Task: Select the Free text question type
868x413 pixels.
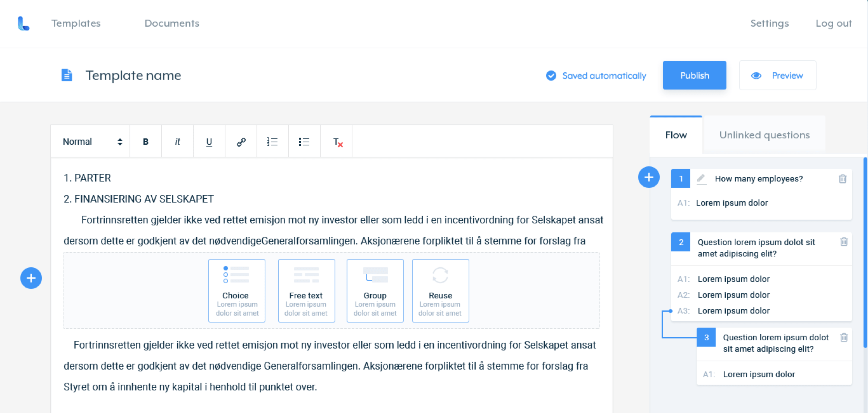Action: click(306, 290)
